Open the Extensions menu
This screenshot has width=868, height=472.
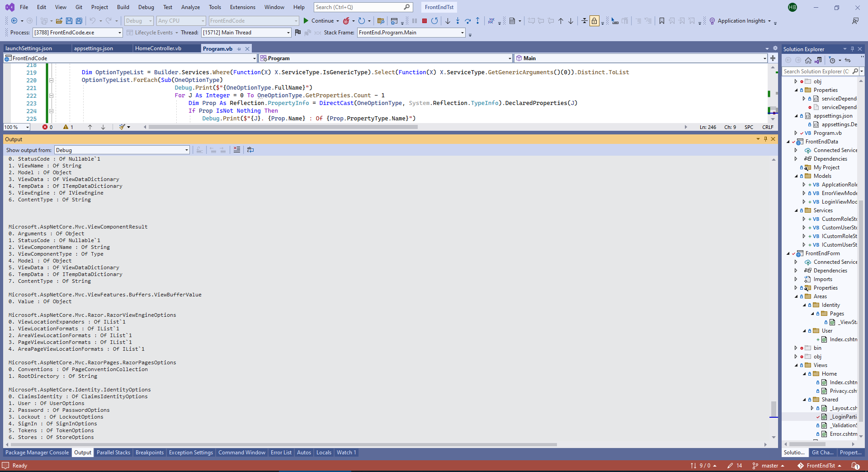pos(243,7)
